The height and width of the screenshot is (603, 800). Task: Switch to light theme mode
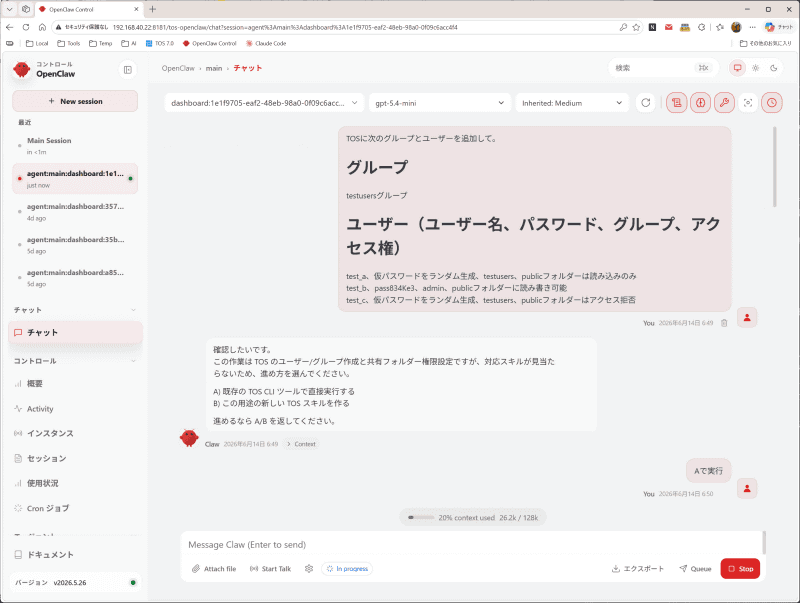[756, 68]
